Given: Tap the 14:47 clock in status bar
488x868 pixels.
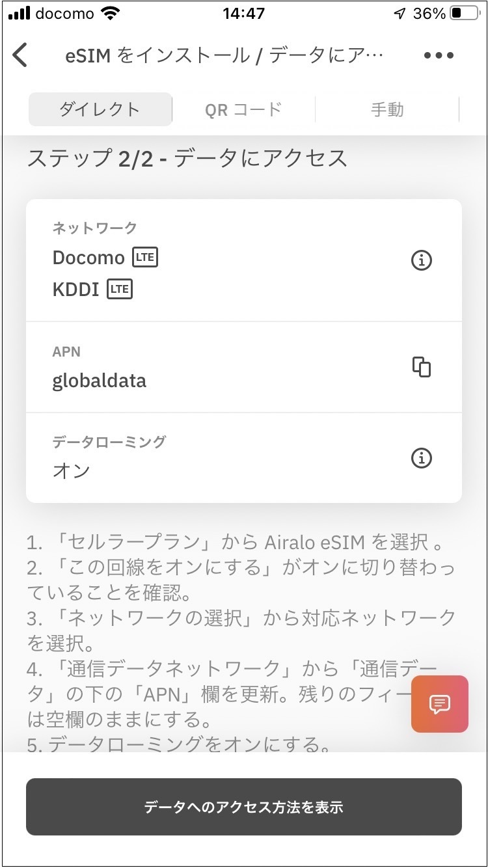Looking at the screenshot, I should [x=243, y=14].
